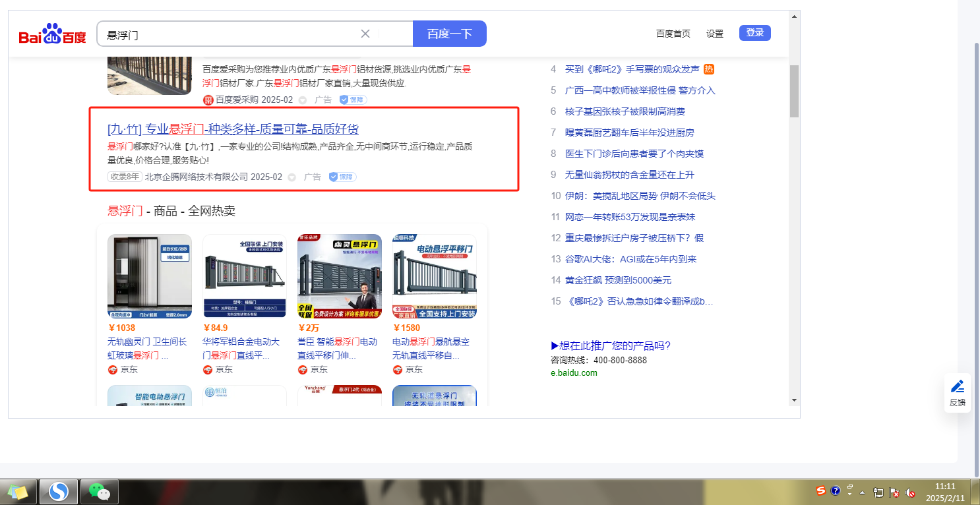Click the taskbar clock 11:11
This screenshot has width=980, height=505.
coord(944,492)
